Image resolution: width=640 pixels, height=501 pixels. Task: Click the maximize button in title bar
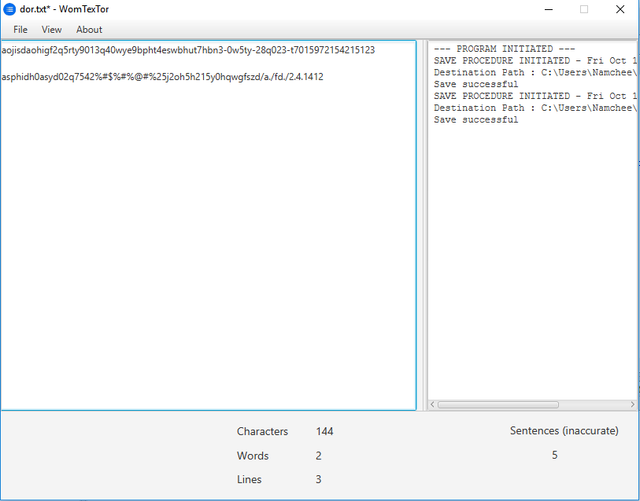584,9
